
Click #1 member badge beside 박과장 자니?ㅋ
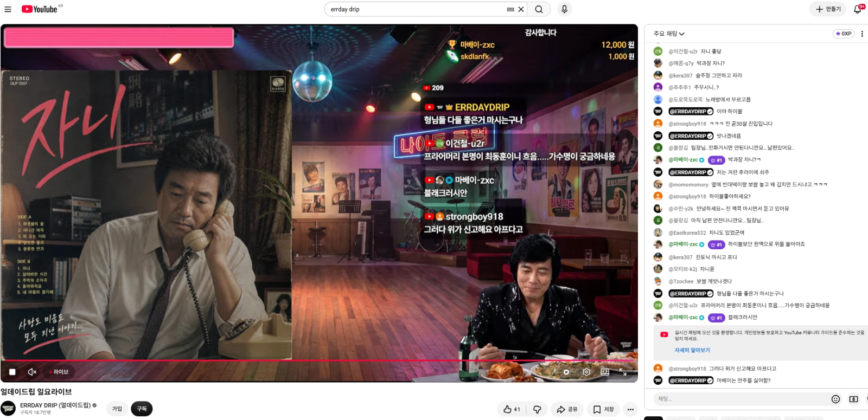click(716, 160)
